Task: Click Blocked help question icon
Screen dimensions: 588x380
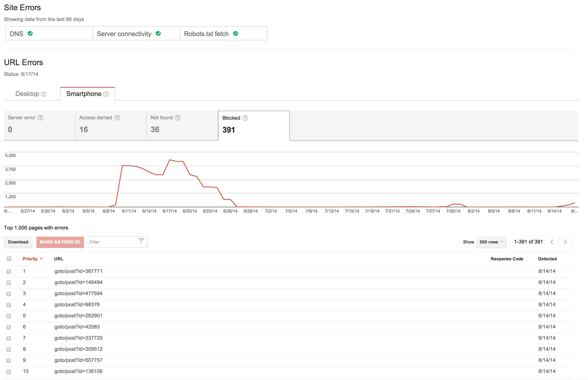Action: 245,118
